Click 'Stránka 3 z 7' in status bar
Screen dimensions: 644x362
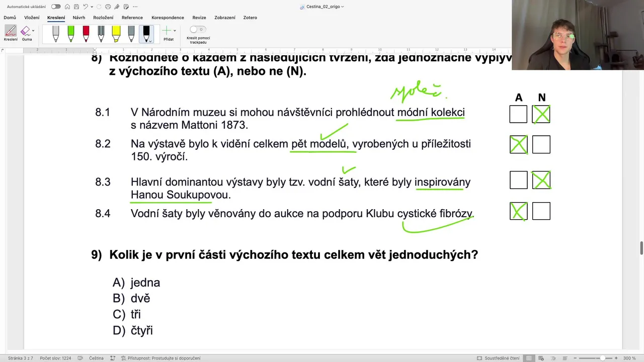point(20,358)
